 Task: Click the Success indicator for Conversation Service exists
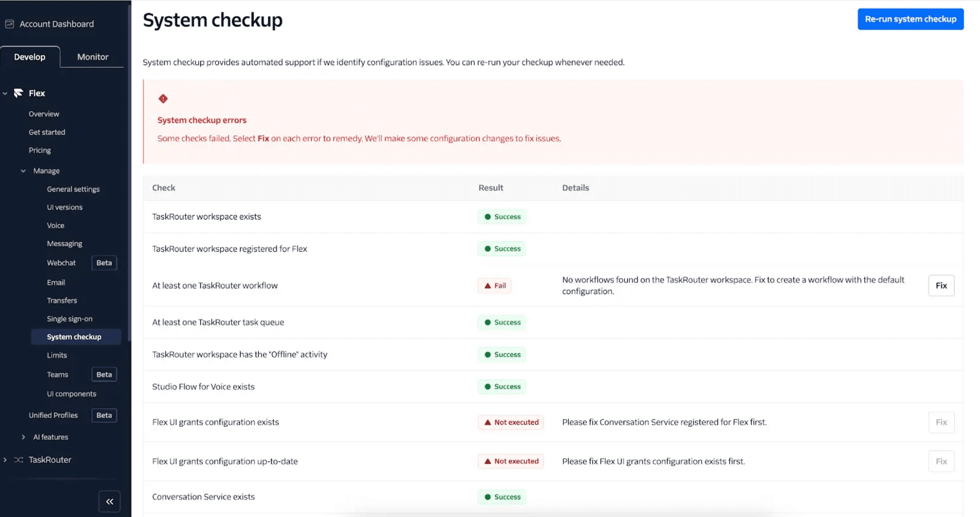[x=502, y=496]
